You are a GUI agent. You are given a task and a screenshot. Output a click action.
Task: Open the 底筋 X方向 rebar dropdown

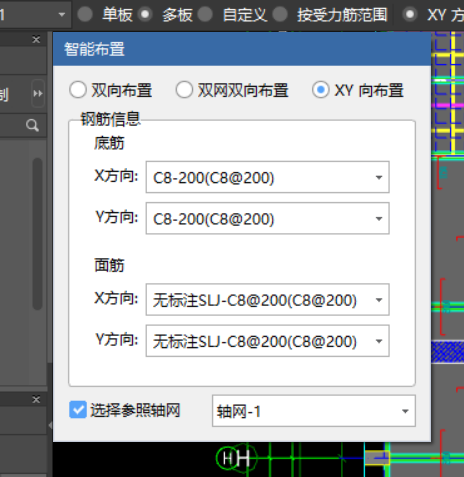pyautogui.click(x=267, y=177)
